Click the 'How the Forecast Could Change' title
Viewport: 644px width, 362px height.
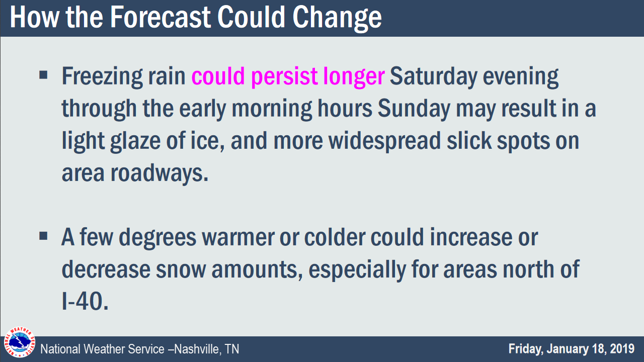(x=196, y=17)
